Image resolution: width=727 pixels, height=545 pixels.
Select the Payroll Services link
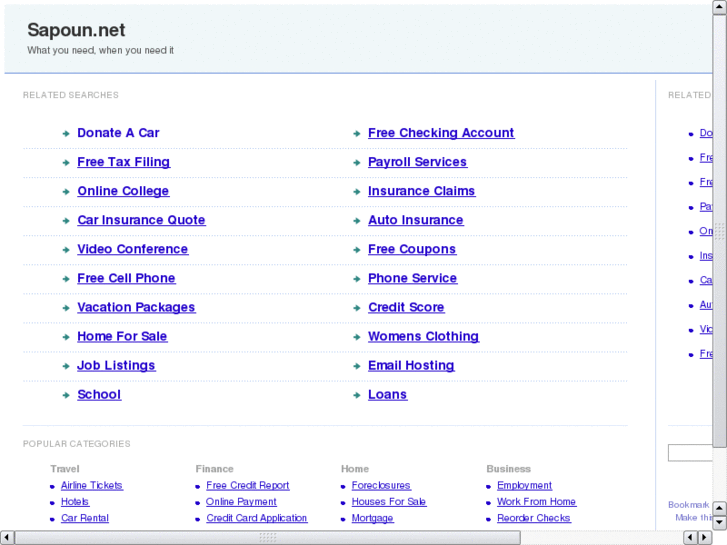[x=417, y=162]
